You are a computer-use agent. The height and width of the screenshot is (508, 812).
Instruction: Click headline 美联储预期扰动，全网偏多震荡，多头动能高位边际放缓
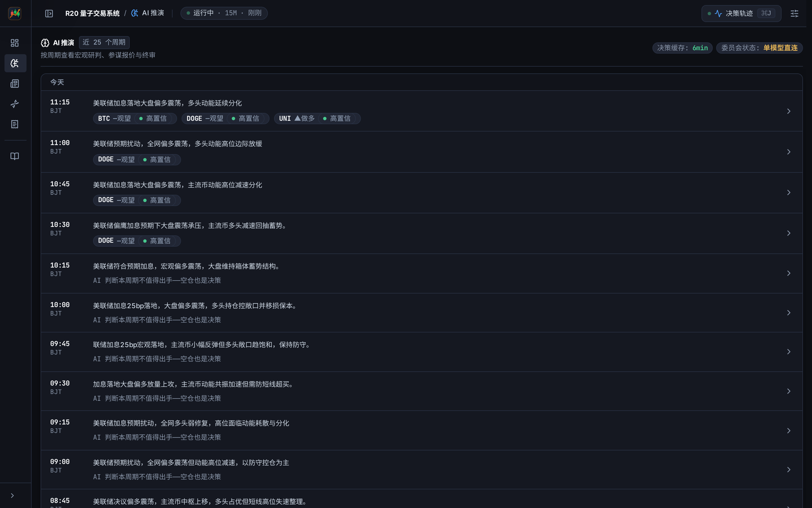tap(178, 144)
